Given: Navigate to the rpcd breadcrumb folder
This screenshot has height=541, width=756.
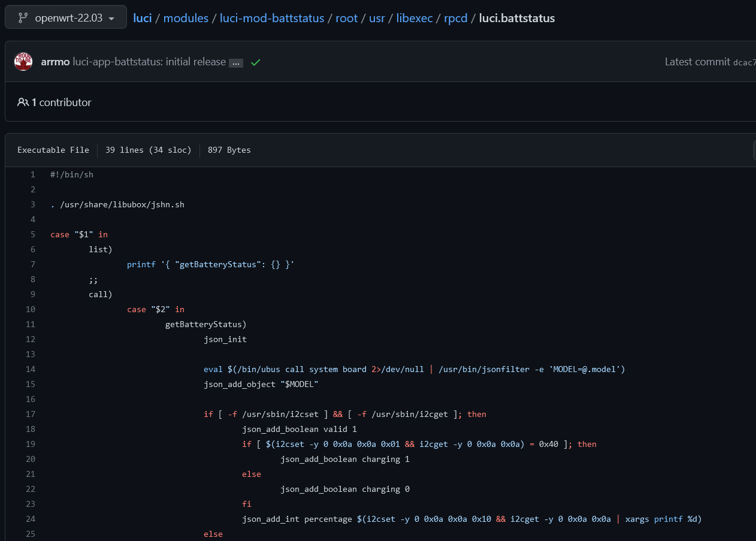Looking at the screenshot, I should tap(455, 18).
